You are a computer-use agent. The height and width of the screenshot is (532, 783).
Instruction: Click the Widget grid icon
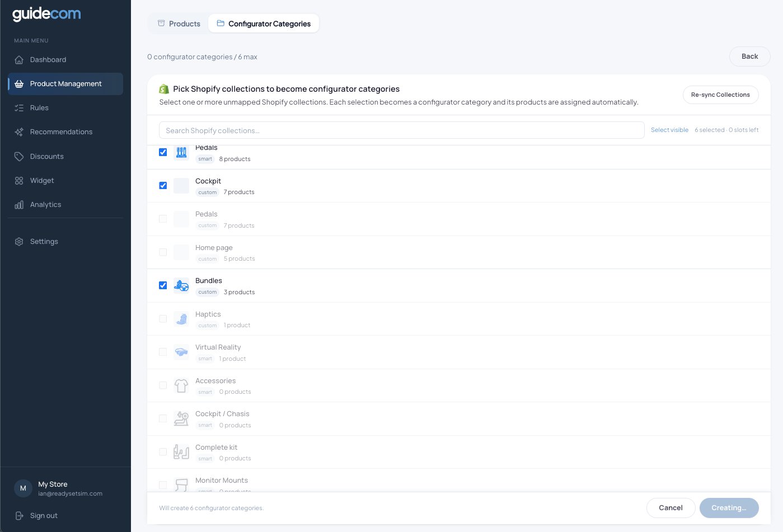[x=19, y=181]
